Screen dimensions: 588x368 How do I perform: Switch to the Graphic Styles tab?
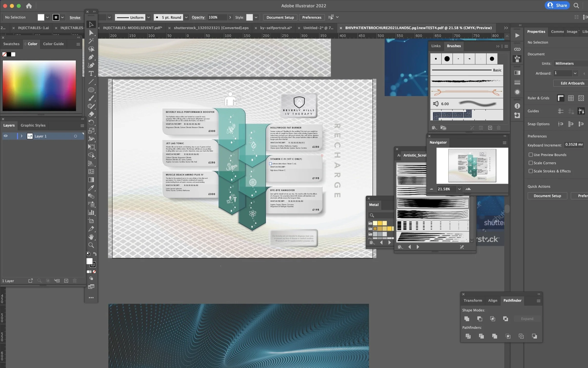(33, 125)
